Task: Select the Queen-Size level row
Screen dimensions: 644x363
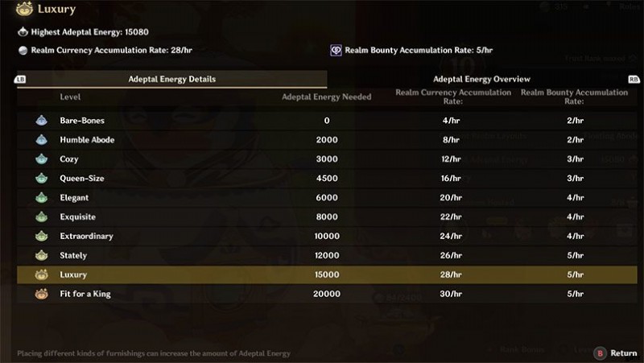Action: coord(328,178)
